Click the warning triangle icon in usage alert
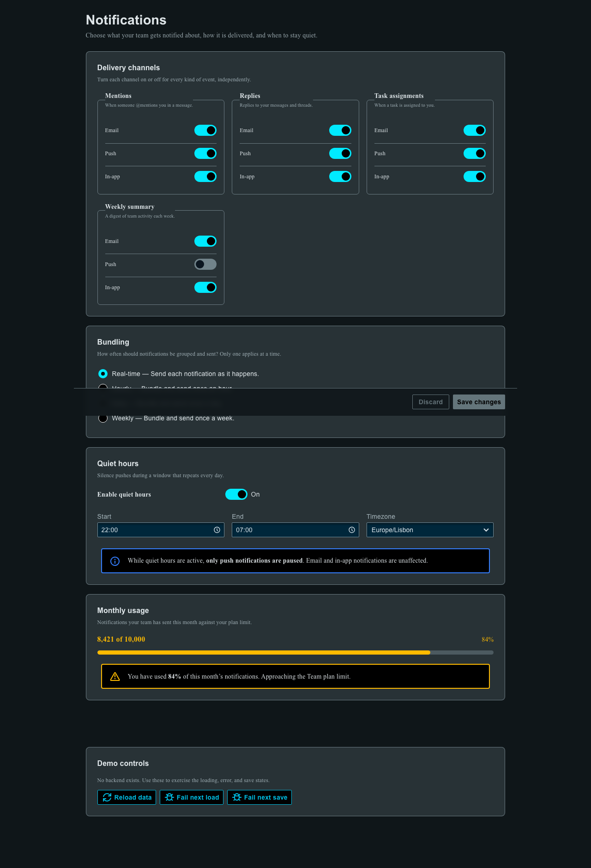The height and width of the screenshot is (868, 591). (x=115, y=676)
